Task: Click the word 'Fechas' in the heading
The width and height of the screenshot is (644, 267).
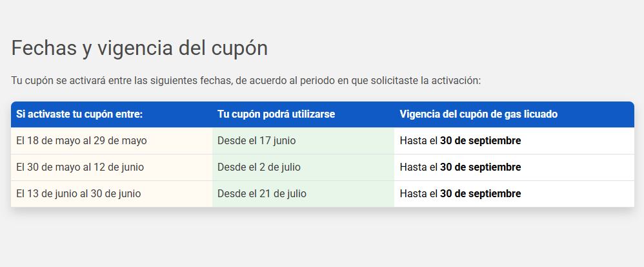Action: point(44,48)
